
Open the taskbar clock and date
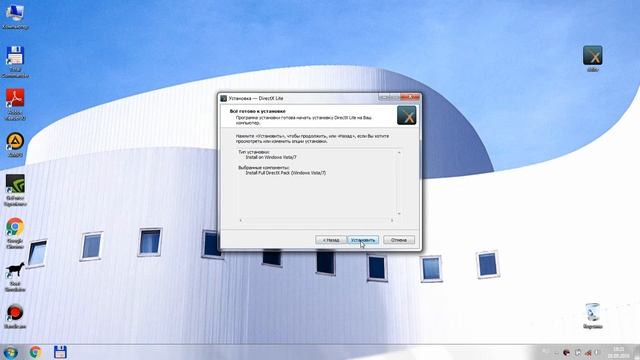click(618, 353)
